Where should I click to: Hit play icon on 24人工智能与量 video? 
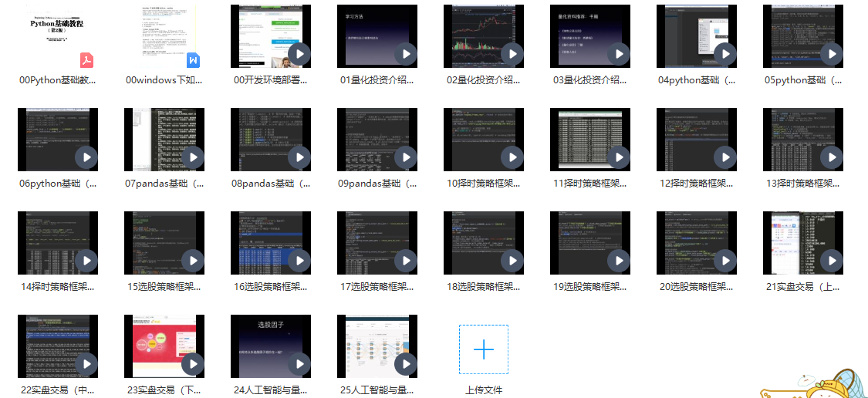click(299, 364)
